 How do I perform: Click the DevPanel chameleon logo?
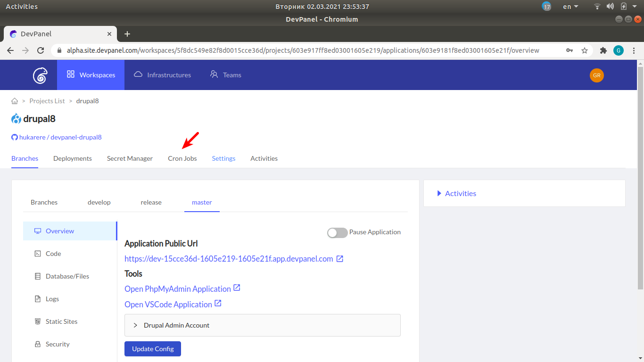tap(40, 74)
